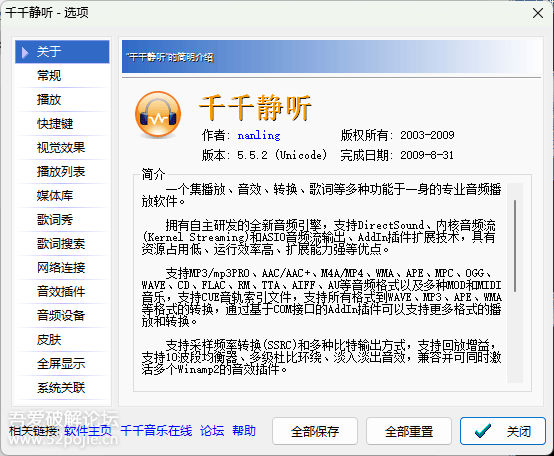Image resolution: width=554 pixels, height=456 pixels.
Task: Click the '千千静听'的简明介绍 header
Action: click(170, 57)
